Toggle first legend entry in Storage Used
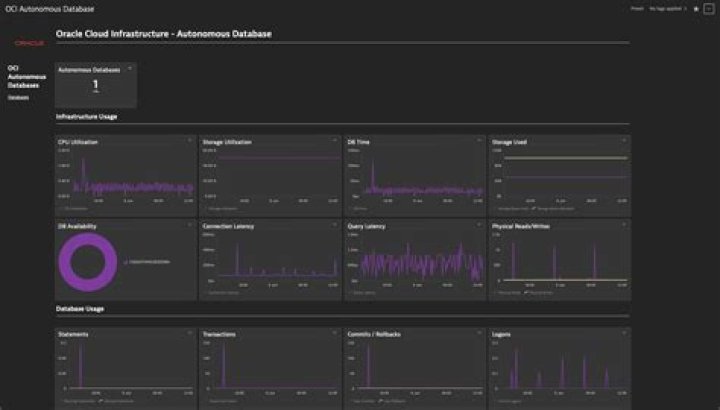The image size is (720, 410). pyautogui.click(x=511, y=209)
